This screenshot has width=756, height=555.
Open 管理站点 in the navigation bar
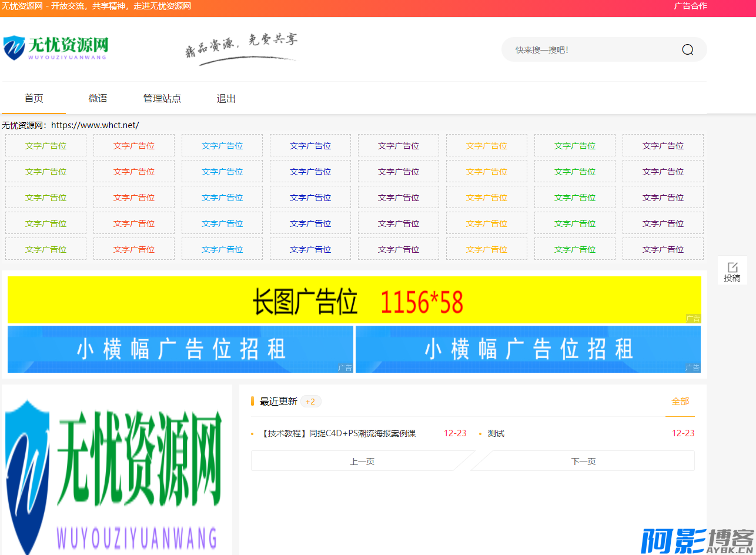(162, 99)
